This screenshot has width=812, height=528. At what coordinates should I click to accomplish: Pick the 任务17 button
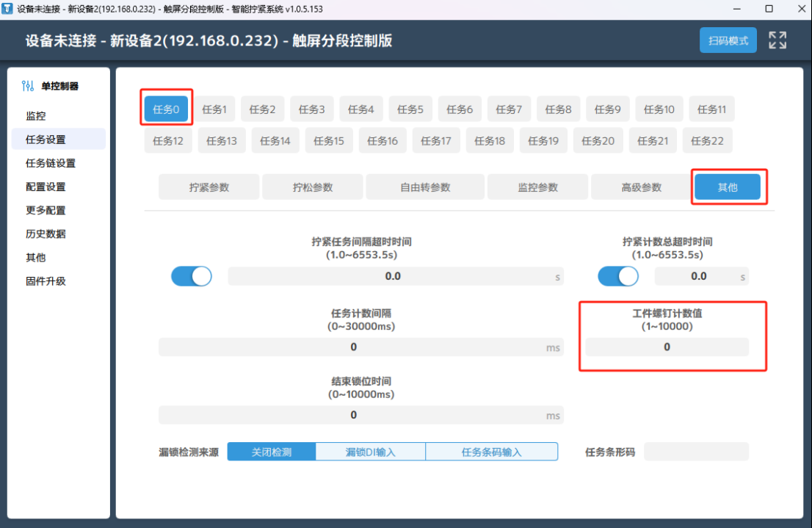tap(436, 140)
